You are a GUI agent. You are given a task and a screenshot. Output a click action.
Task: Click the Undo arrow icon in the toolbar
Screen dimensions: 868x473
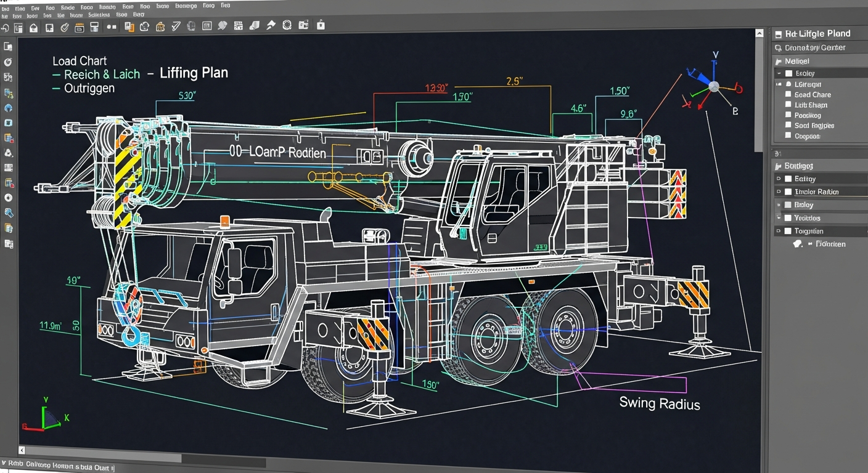click(x=5, y=26)
